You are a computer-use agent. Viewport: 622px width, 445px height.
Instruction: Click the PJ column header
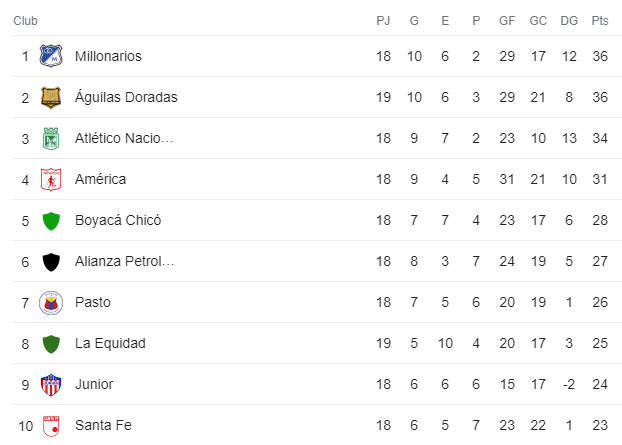pyautogui.click(x=383, y=20)
